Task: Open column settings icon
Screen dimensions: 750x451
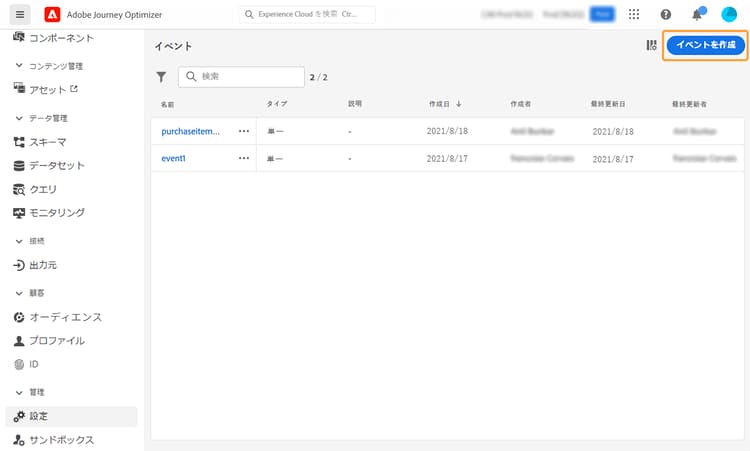Action: point(651,45)
